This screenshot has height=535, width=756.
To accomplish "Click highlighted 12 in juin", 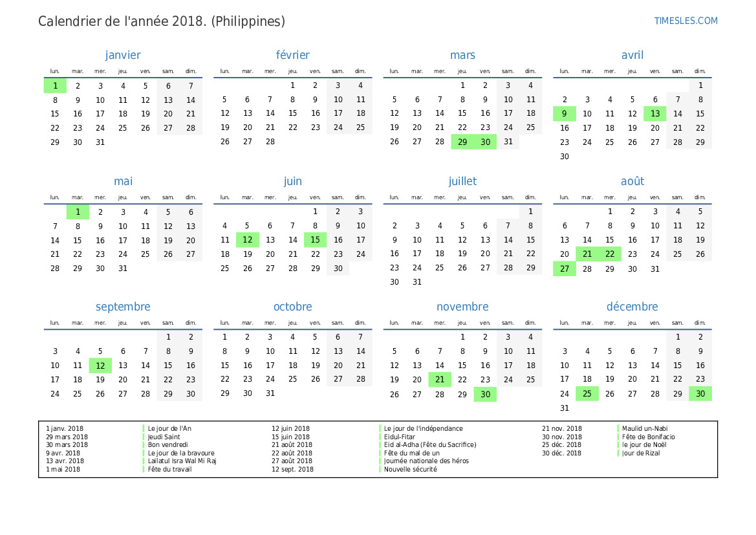I will coord(247,240).
